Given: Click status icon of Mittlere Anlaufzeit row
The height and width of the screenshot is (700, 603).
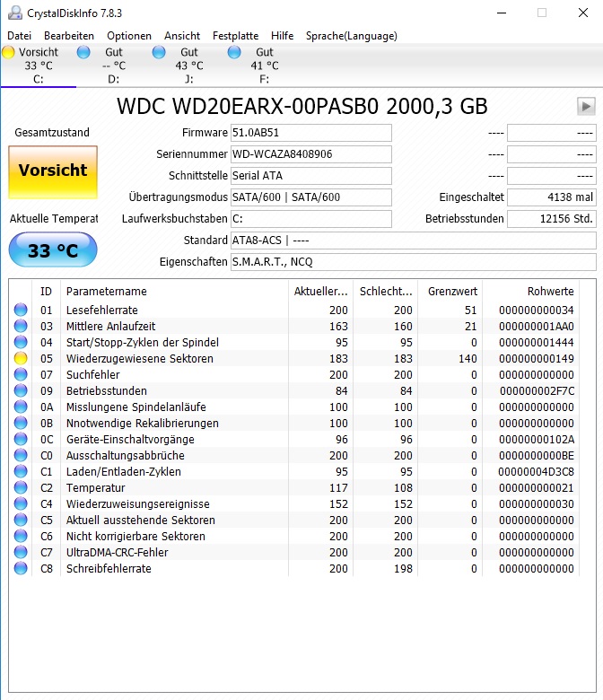Looking at the screenshot, I should pyautogui.click(x=21, y=326).
